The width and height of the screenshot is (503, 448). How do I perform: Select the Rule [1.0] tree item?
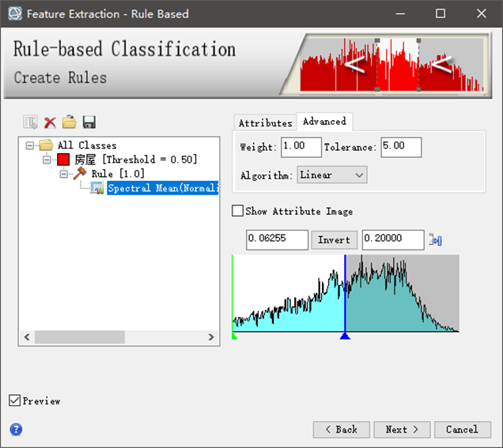click(118, 174)
